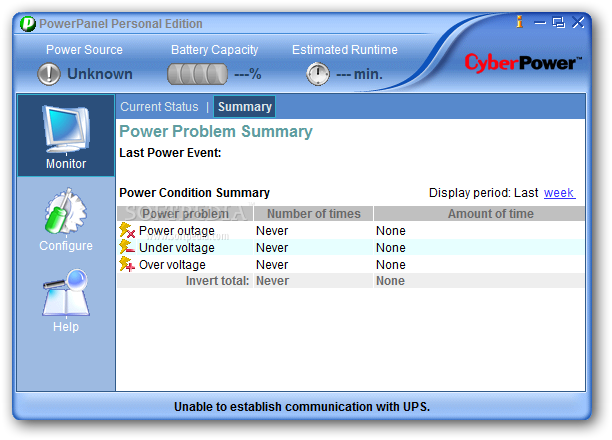This screenshot has height=440, width=612.
Task: Click Never in Power outage row
Action: [272, 231]
